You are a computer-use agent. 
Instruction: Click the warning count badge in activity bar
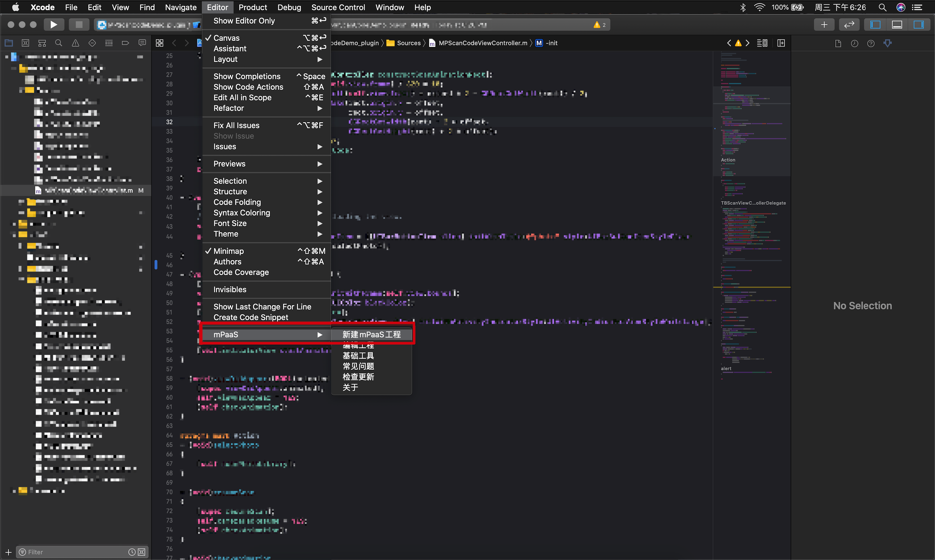[600, 25]
